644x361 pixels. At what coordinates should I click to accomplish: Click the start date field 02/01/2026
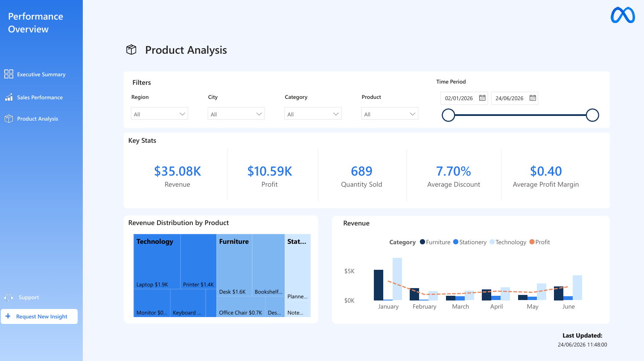tap(464, 98)
